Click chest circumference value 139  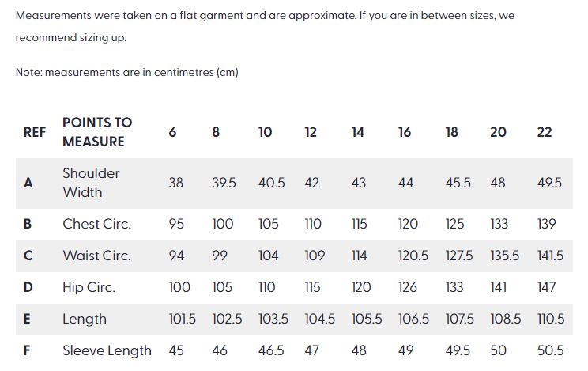tap(547, 224)
